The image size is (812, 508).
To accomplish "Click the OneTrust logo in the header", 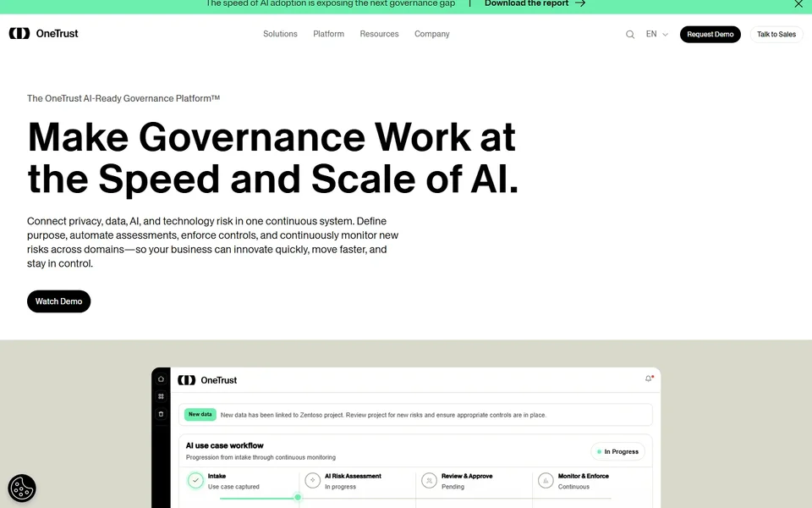I will click(43, 34).
